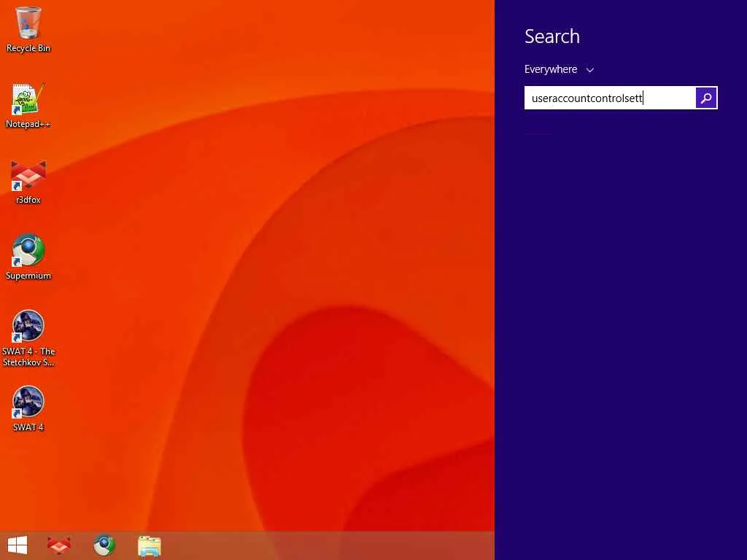The width and height of the screenshot is (747, 560).
Task: Expand the Everywhere search scope dropdown
Action: (x=560, y=69)
